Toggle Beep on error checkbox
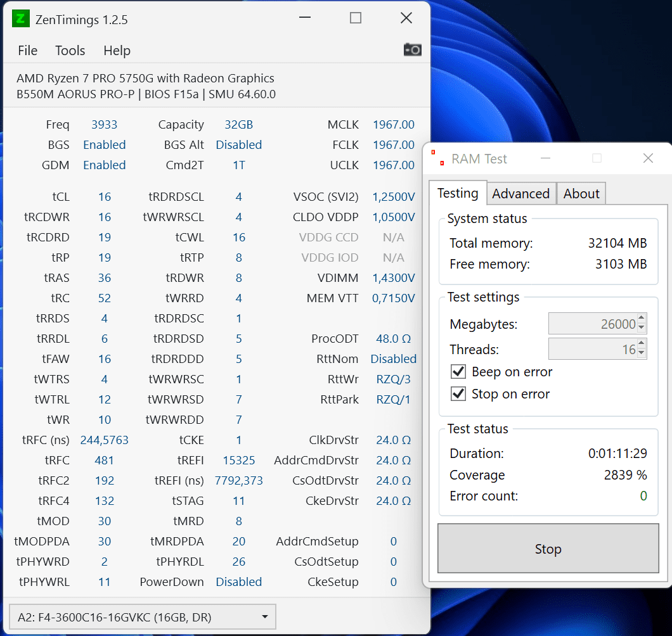672x636 pixels. tap(458, 371)
